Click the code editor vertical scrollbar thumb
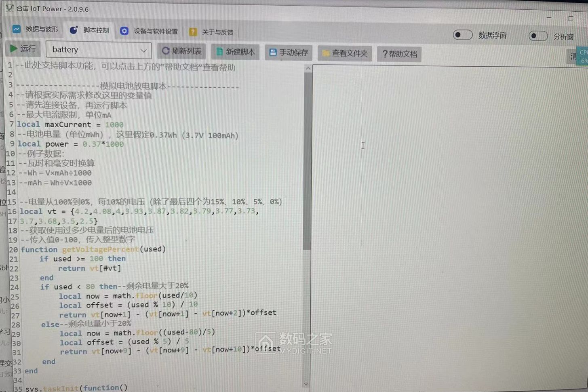The height and width of the screenshot is (392, 588). pos(307,162)
